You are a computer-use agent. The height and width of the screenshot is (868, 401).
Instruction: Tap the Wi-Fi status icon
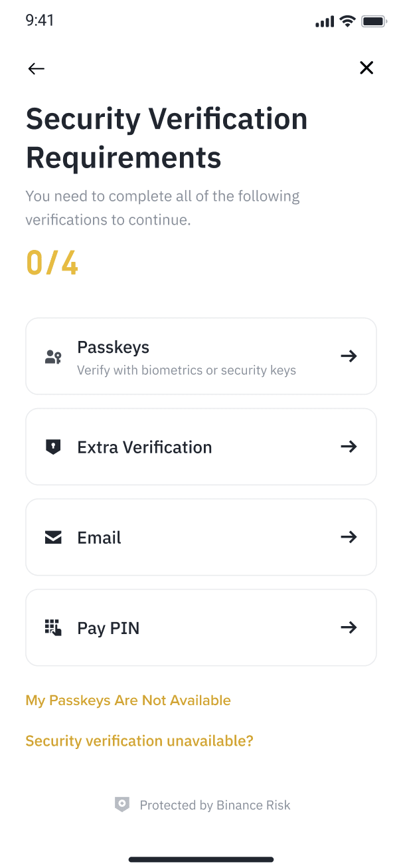pyautogui.click(x=347, y=21)
